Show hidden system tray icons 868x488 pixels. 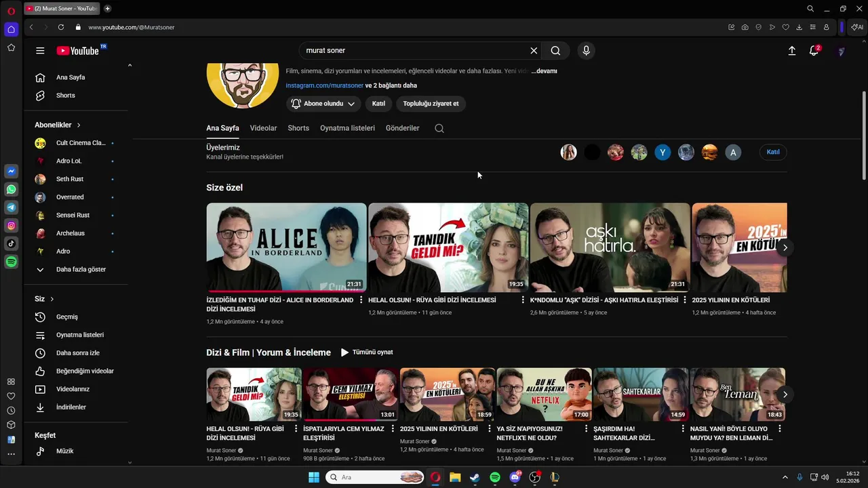pyautogui.click(x=785, y=477)
